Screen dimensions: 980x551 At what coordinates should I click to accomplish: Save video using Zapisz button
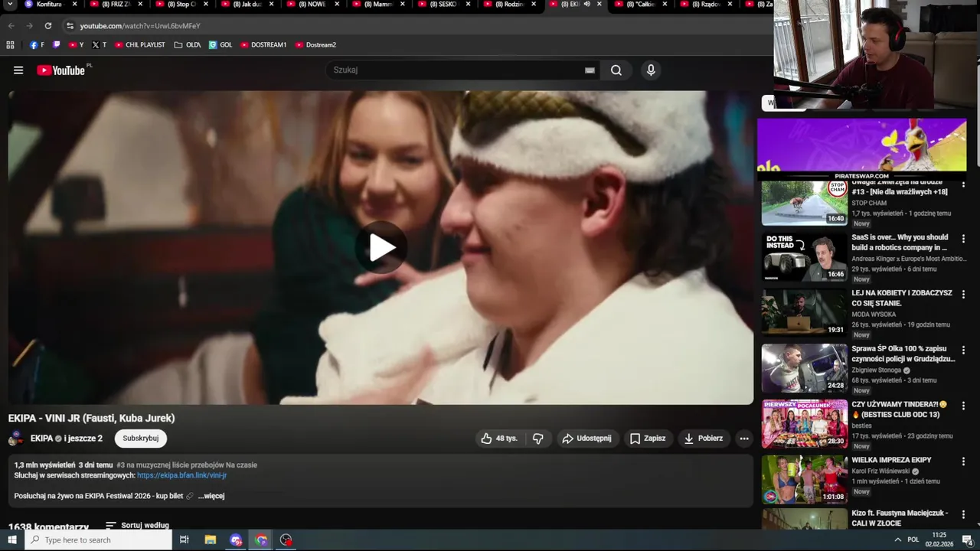648,439
